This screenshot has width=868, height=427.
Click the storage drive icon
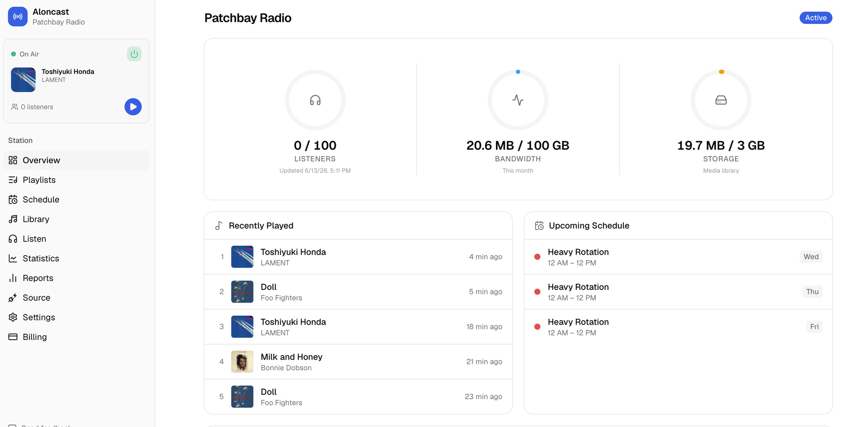coord(721,100)
